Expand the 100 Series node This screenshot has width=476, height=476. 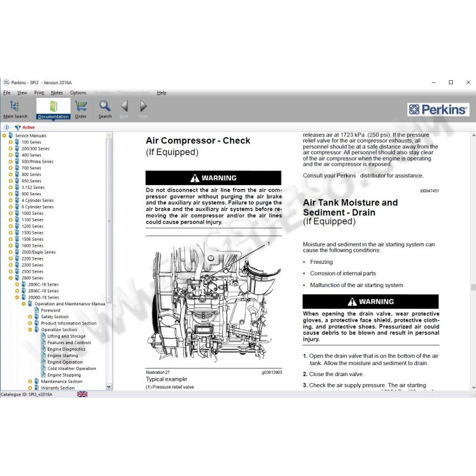coord(11,142)
